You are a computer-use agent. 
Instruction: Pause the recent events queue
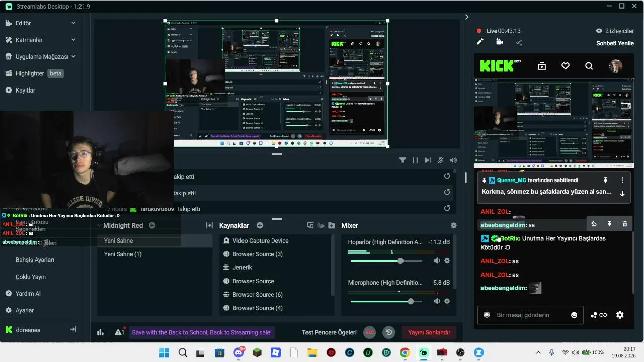tap(415, 160)
